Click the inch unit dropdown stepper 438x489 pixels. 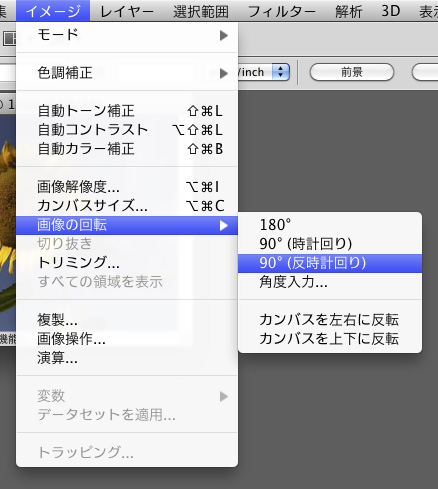pos(281,72)
